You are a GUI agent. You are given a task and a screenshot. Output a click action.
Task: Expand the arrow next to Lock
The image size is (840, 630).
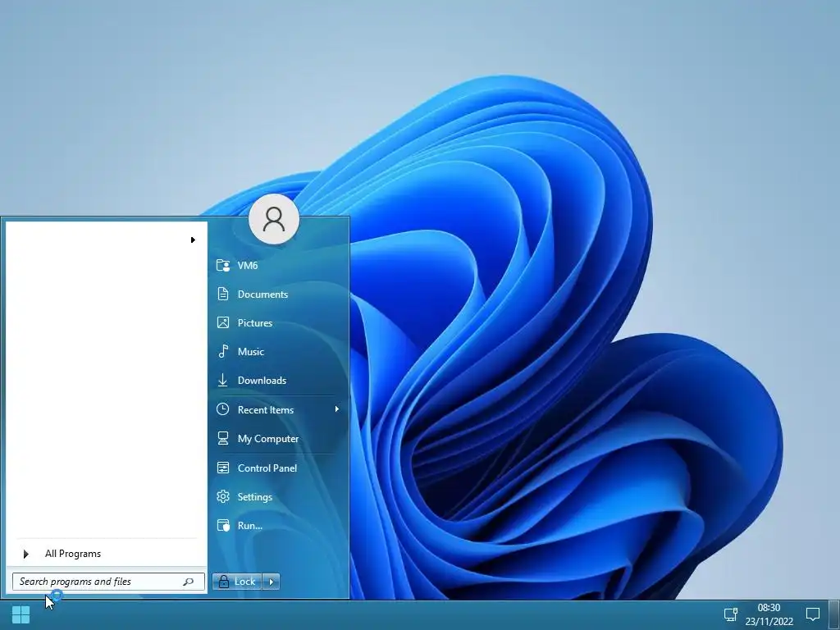coord(271,582)
